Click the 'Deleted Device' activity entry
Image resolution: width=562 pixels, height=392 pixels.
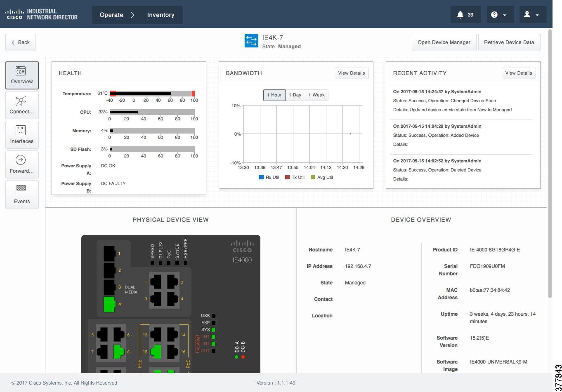coord(461,170)
